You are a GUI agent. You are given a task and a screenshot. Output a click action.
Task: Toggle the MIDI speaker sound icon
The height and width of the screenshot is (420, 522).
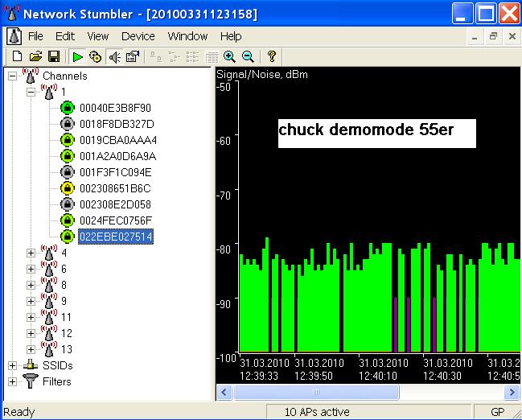pyautogui.click(x=114, y=57)
